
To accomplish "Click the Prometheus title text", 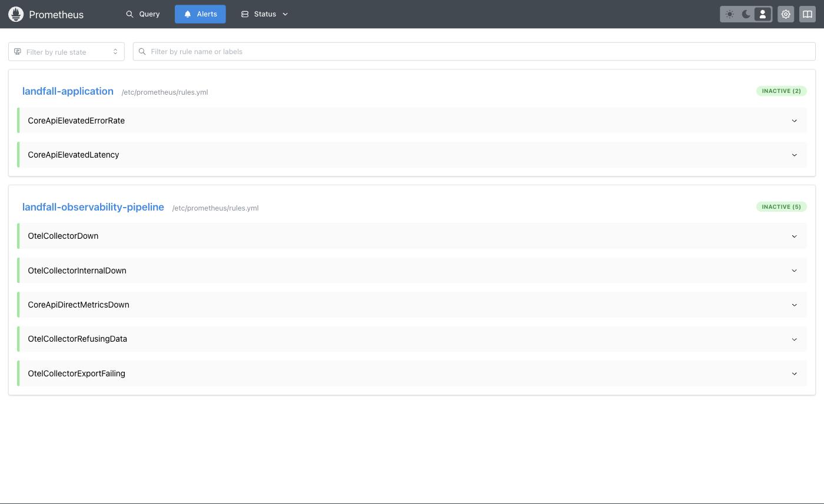I will coord(57,15).
